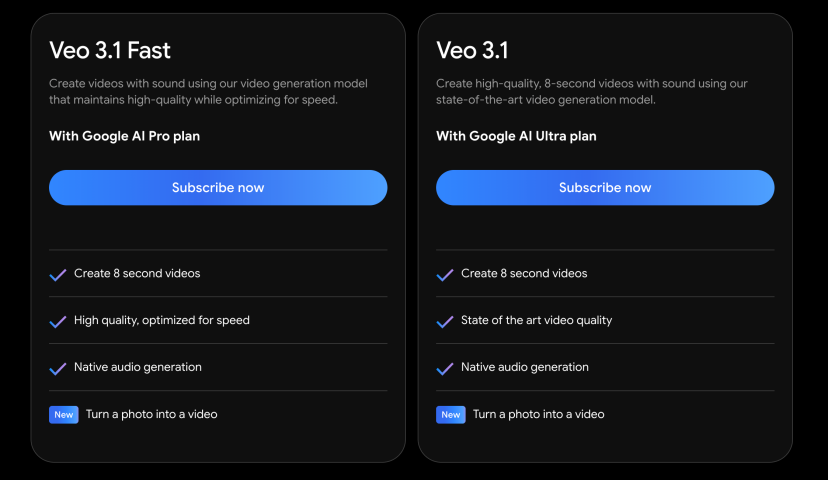Image resolution: width=828 pixels, height=480 pixels.
Task: Click checkmark next to High quality, optimized for speed
Action: [x=58, y=321]
